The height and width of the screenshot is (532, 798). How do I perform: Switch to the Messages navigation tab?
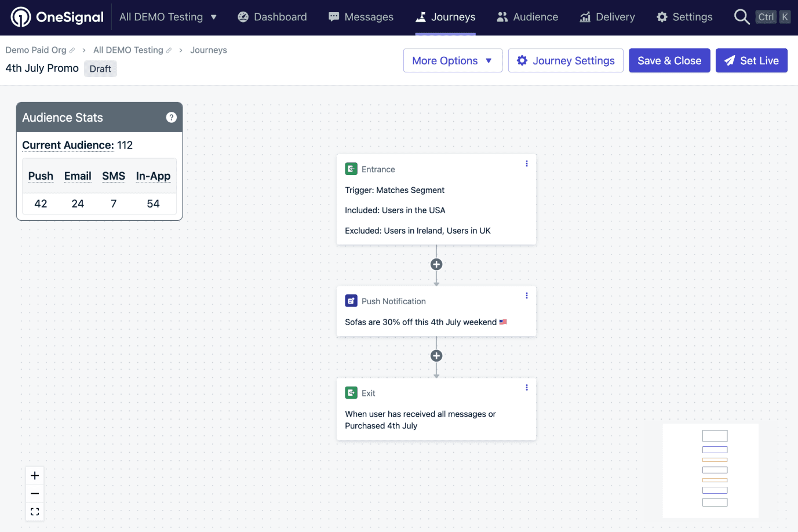(x=360, y=17)
